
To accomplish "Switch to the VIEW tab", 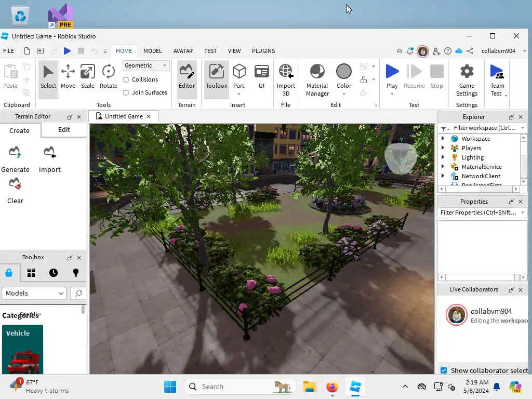I will point(234,51).
